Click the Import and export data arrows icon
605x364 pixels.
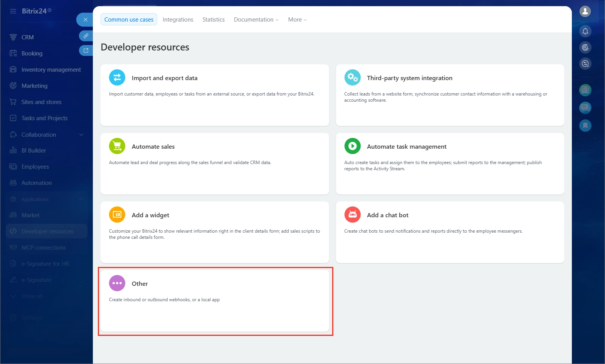tap(117, 78)
